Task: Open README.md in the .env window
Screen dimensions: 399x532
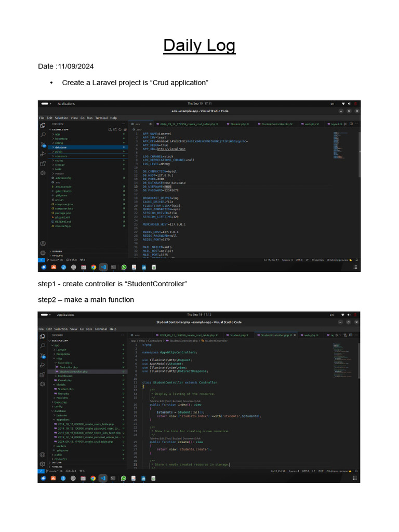Action: (88, 221)
